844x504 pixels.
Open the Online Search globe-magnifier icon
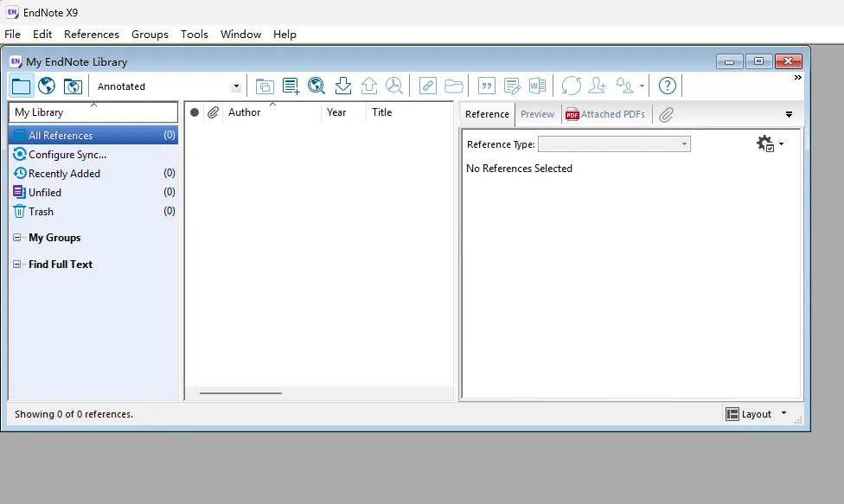click(316, 86)
